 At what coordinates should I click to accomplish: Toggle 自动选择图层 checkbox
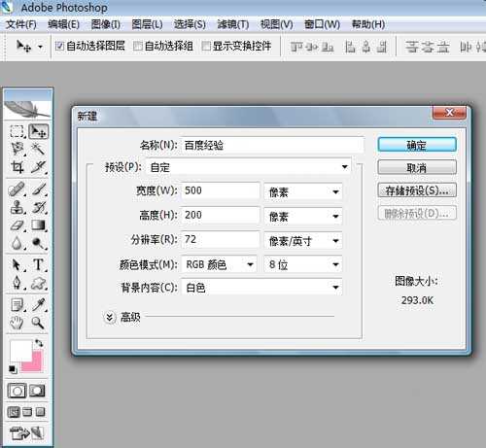pos(59,46)
